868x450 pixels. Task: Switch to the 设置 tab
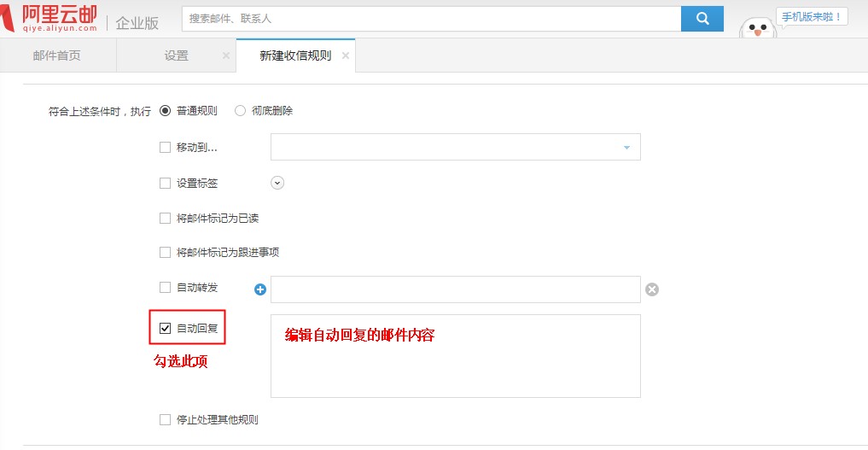click(x=176, y=56)
